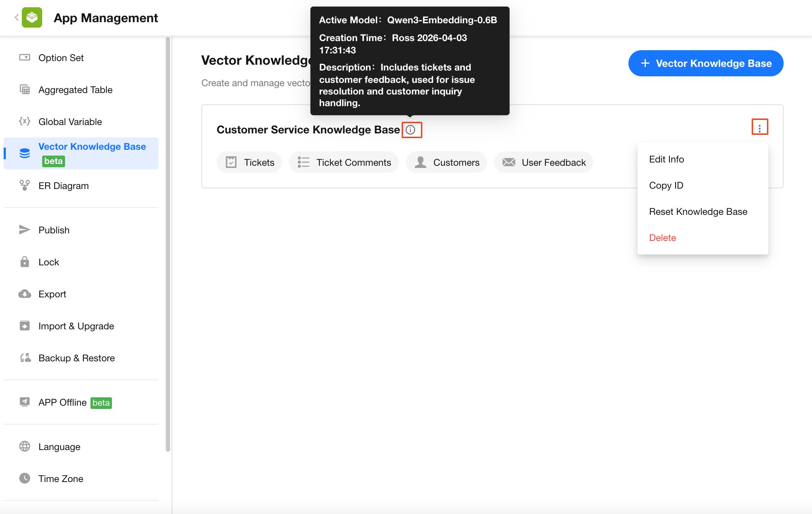Go to Backup & Restore
This screenshot has width=812, height=514.
(76, 358)
